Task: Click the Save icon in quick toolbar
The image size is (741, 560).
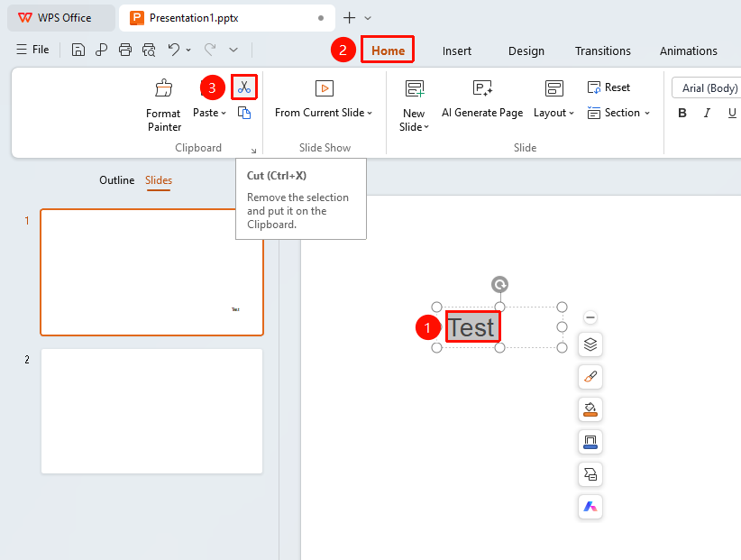Action: pyautogui.click(x=78, y=50)
